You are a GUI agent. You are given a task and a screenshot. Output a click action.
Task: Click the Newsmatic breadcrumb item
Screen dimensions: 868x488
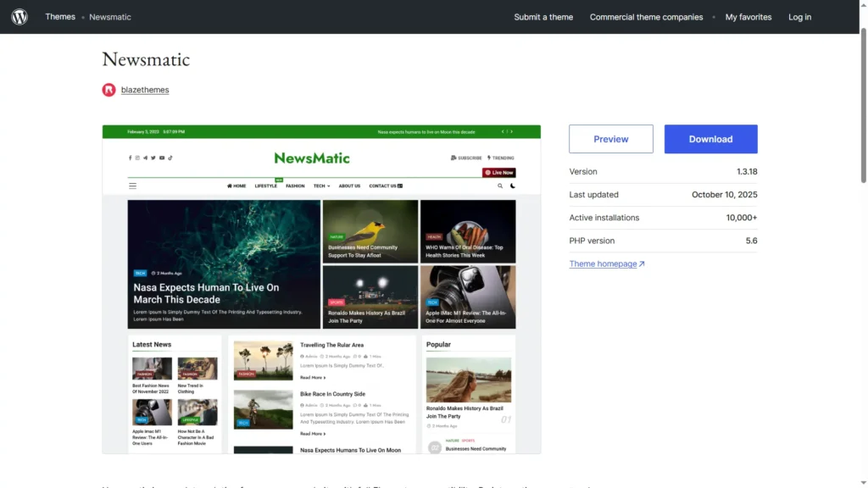pos(110,17)
